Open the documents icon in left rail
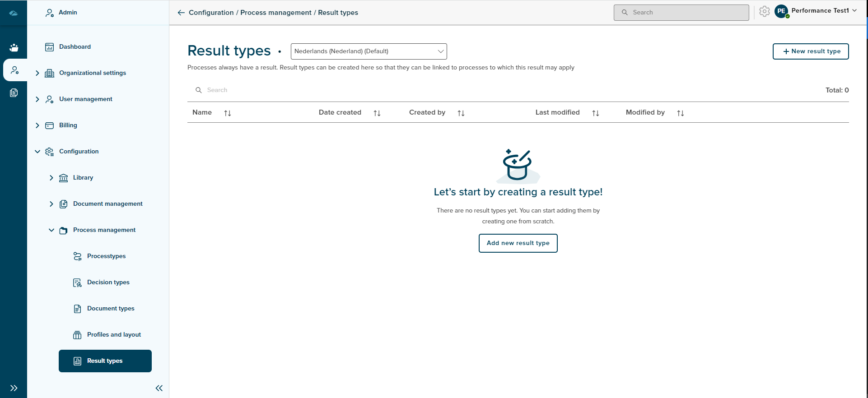This screenshot has height=398, width=868. click(x=14, y=93)
